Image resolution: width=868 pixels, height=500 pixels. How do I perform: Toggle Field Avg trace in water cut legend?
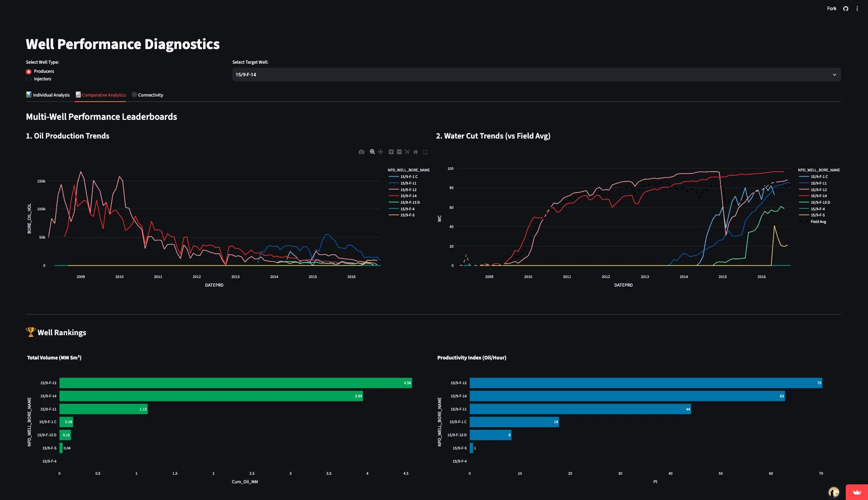pos(813,221)
